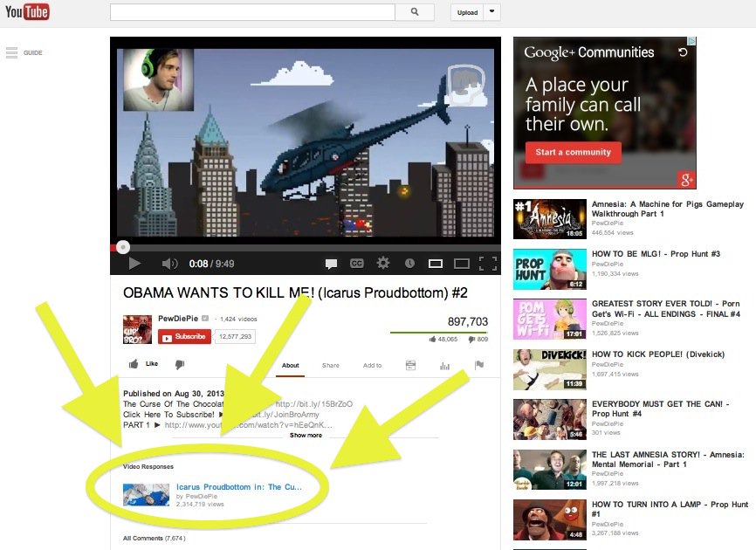The width and height of the screenshot is (756, 550).
Task: Open the Icarus Proudbottom video response title
Action: click(x=238, y=487)
